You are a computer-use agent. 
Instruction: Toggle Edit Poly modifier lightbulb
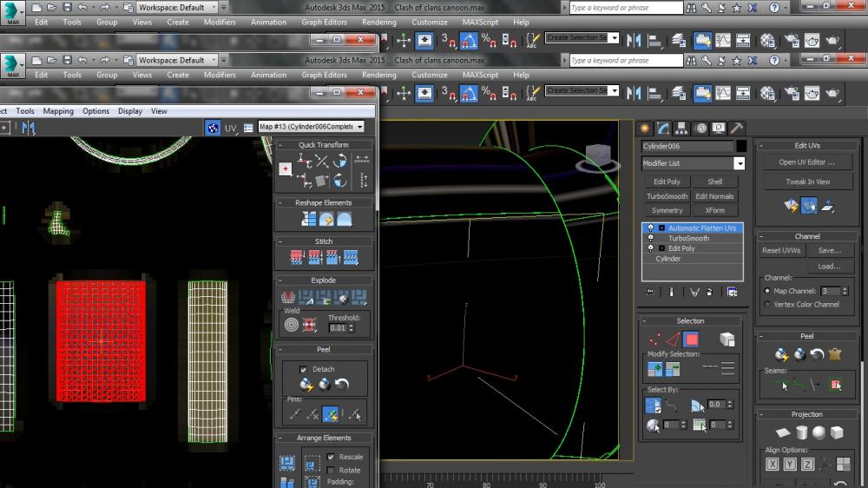click(x=650, y=248)
